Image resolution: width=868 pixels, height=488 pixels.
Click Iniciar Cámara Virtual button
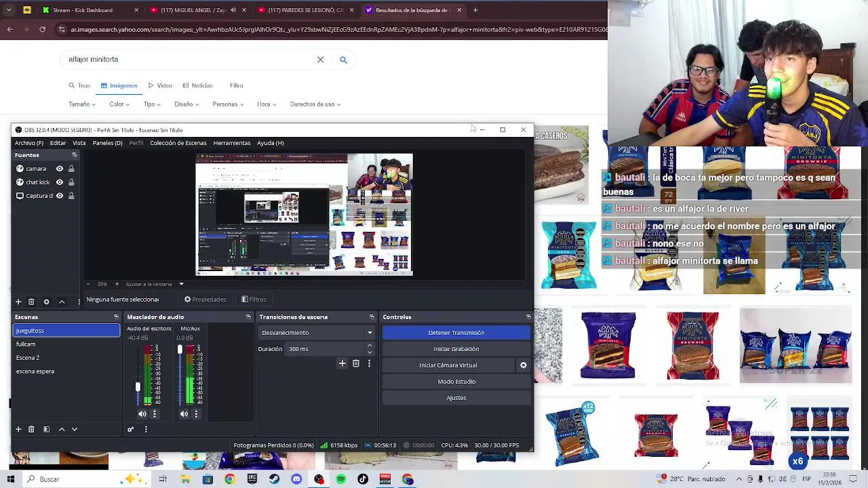[448, 365]
